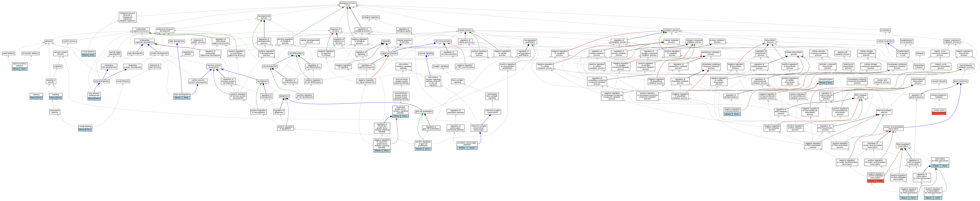This screenshot has height=201, width=980.
Task: Click the 'neurogenesis' node
Action: (263, 81)
